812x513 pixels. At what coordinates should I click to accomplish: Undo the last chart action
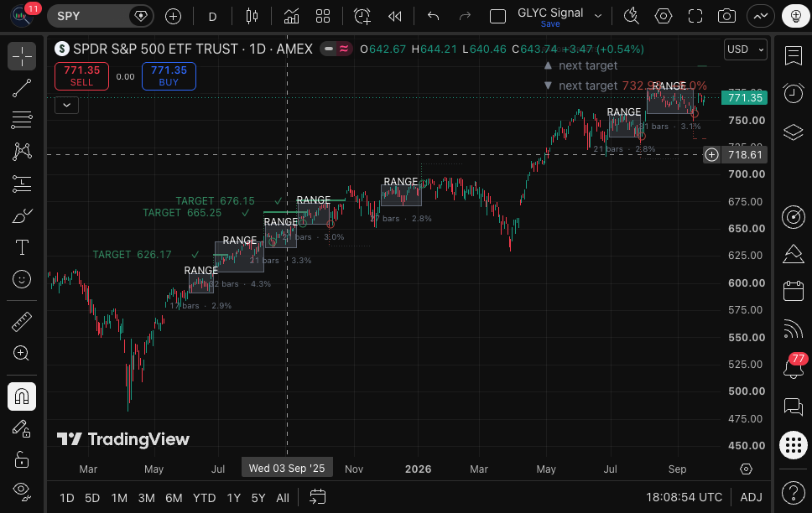(434, 17)
